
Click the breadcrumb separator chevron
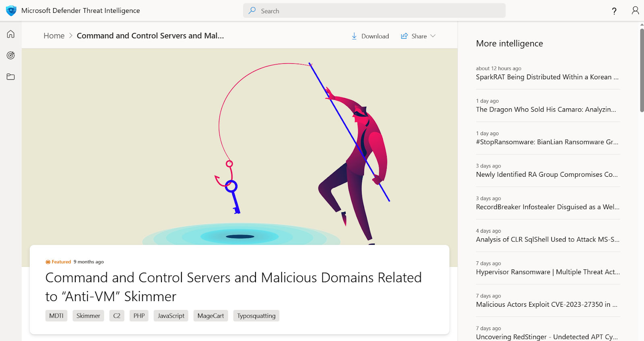point(71,36)
